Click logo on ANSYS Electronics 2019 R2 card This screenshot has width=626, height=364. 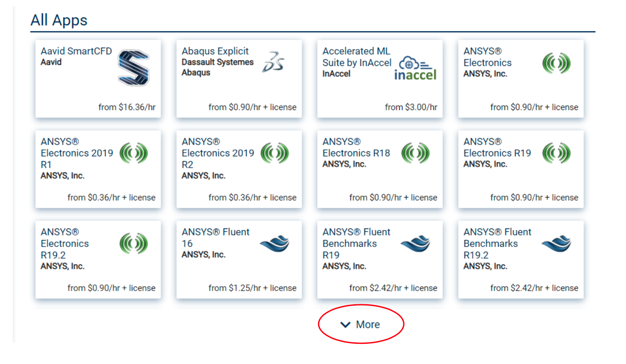click(x=275, y=153)
